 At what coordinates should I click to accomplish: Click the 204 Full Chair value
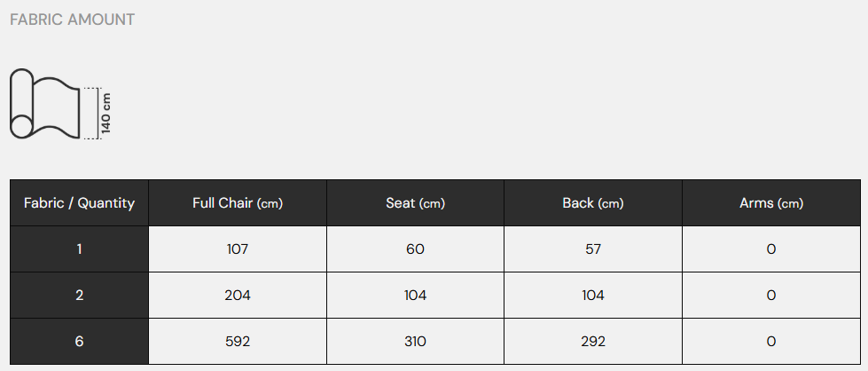coord(238,296)
